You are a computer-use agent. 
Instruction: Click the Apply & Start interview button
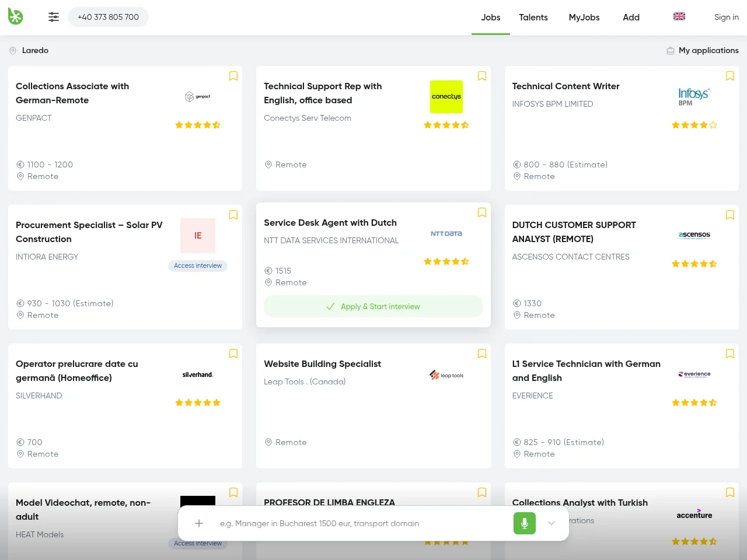click(373, 306)
